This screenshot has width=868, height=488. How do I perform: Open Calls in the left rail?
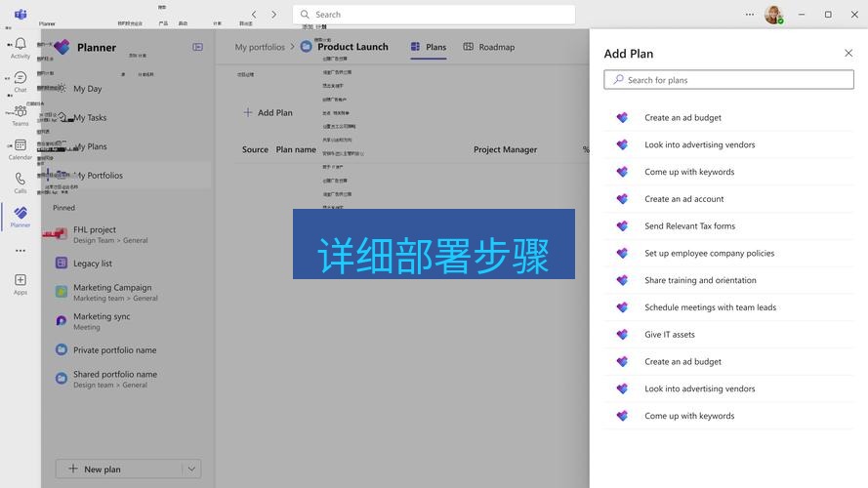(20, 182)
